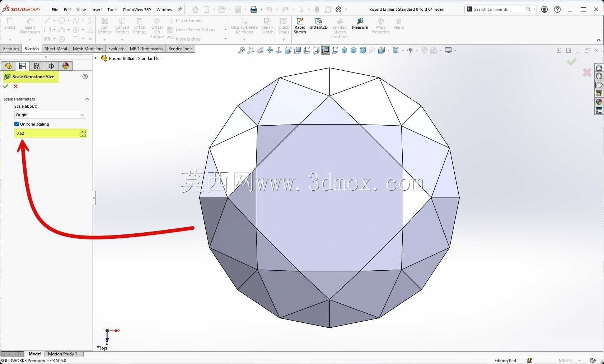Switch to the Render Tools tab
Screen dimensions: 604x364
(180, 49)
